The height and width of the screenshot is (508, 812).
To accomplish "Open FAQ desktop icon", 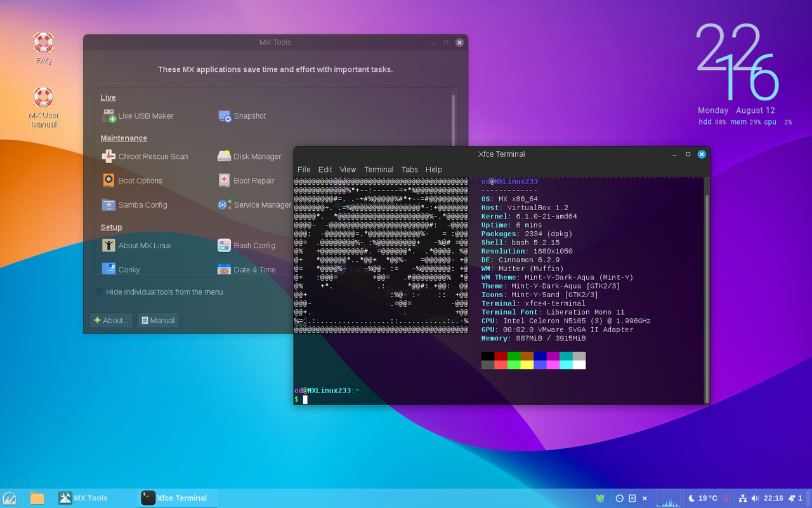I will [x=43, y=49].
